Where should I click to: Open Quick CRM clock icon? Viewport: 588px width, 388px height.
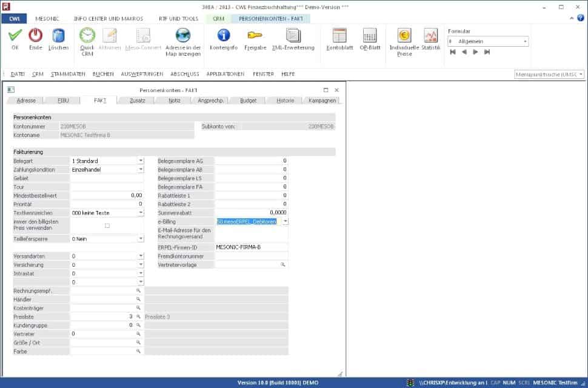[87, 36]
